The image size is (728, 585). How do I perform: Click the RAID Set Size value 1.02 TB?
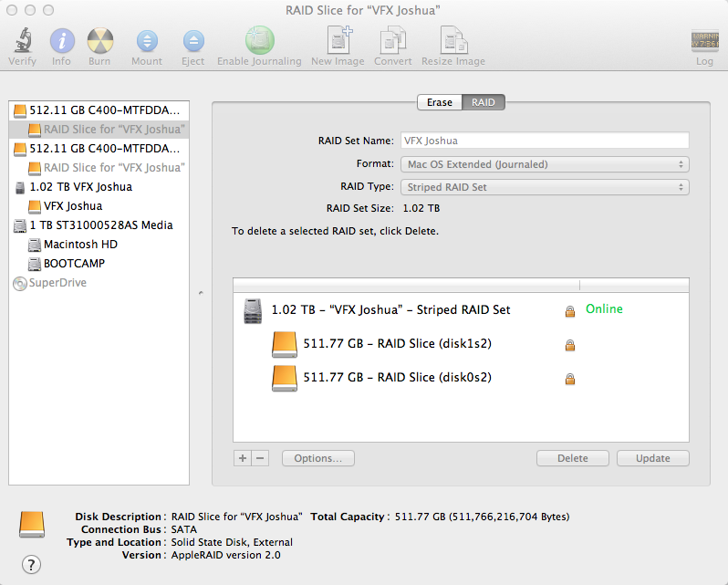421,208
